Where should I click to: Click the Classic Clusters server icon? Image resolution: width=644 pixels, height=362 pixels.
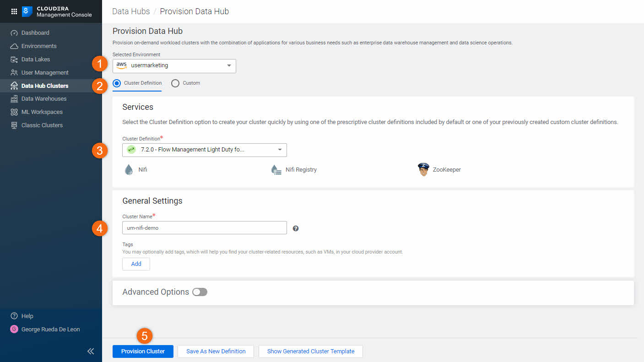[x=14, y=125]
